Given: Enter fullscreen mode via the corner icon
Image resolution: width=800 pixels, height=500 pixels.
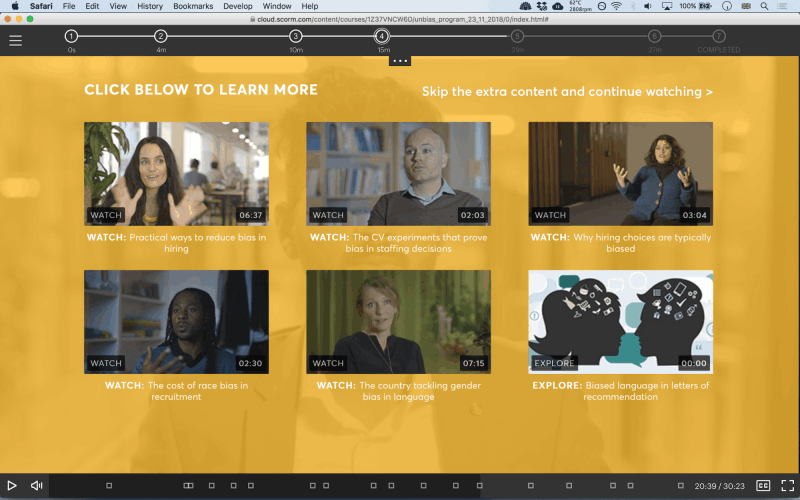Looking at the screenshot, I should pyautogui.click(x=788, y=486).
